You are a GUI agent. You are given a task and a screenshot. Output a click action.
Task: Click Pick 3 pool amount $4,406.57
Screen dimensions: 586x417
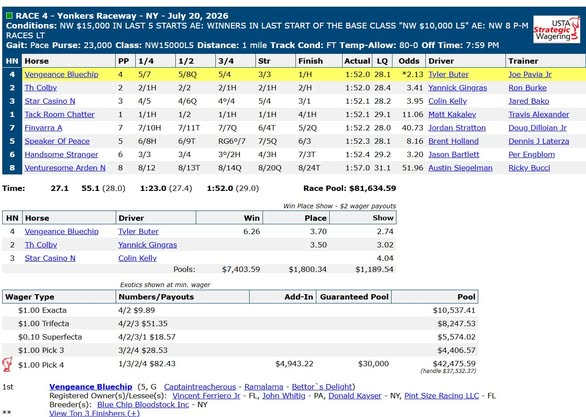[x=457, y=350]
